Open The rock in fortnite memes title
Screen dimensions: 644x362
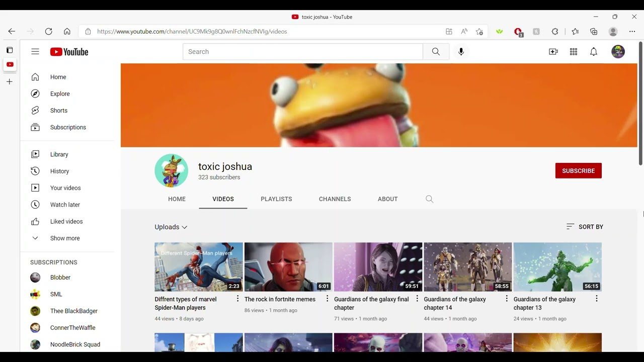pos(280,299)
